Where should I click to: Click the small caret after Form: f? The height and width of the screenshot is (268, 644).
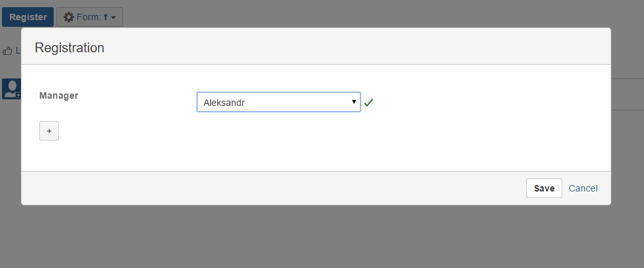point(113,18)
